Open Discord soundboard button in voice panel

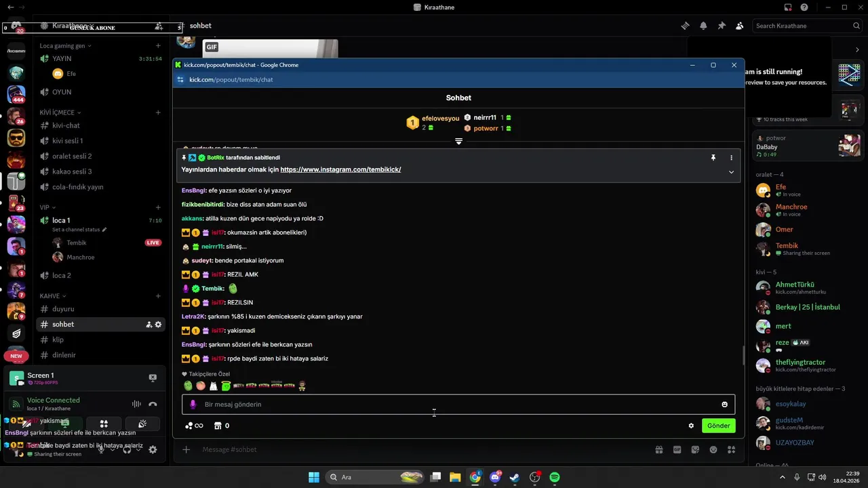(x=142, y=424)
